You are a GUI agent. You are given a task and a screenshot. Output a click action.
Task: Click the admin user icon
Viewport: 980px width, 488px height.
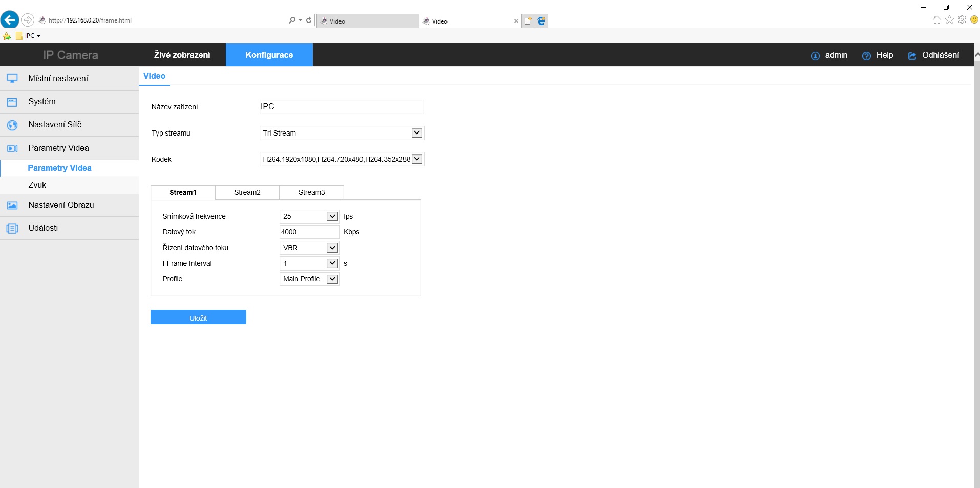tap(815, 56)
